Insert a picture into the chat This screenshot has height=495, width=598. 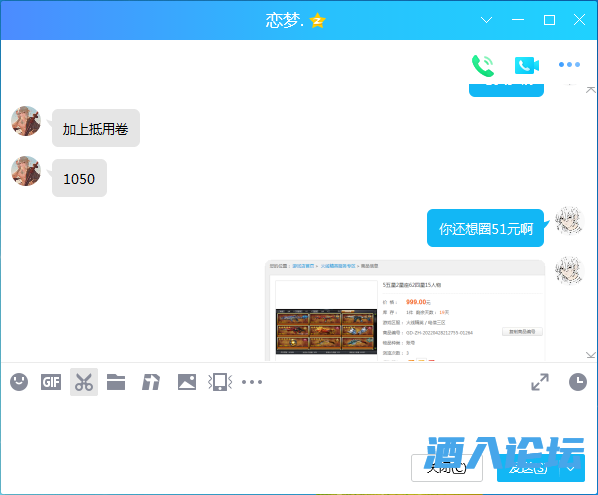(x=187, y=382)
